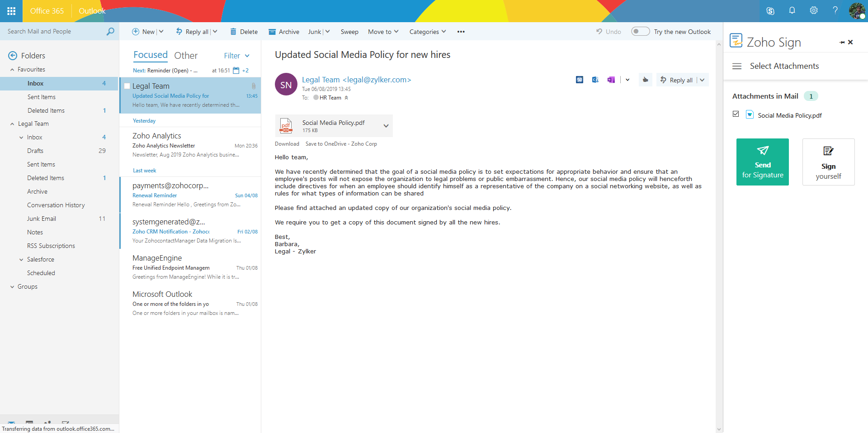Open the Categories dropdown
868x433 pixels.
pyautogui.click(x=428, y=32)
